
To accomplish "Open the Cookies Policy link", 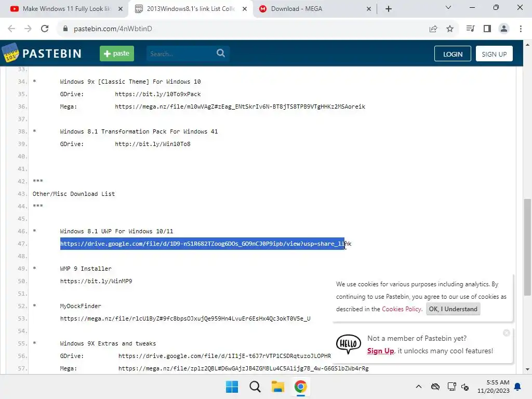I will [x=402, y=309].
